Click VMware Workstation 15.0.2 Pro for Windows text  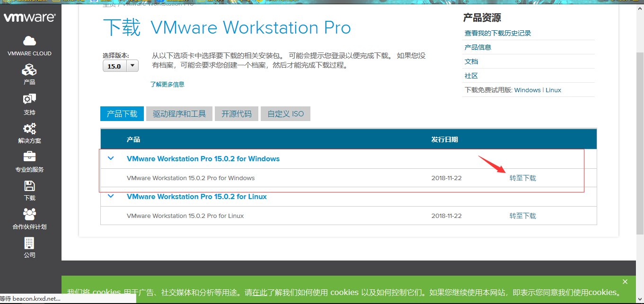[191, 178]
